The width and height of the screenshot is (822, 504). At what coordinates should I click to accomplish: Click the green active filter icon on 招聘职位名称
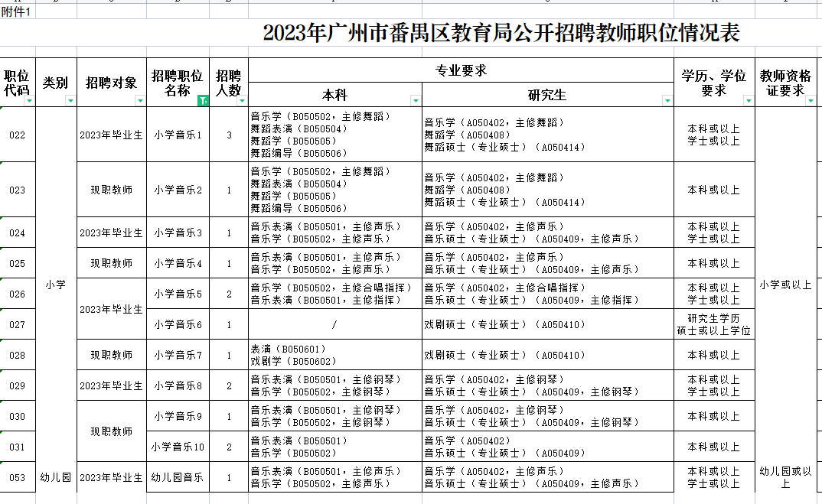(x=204, y=101)
